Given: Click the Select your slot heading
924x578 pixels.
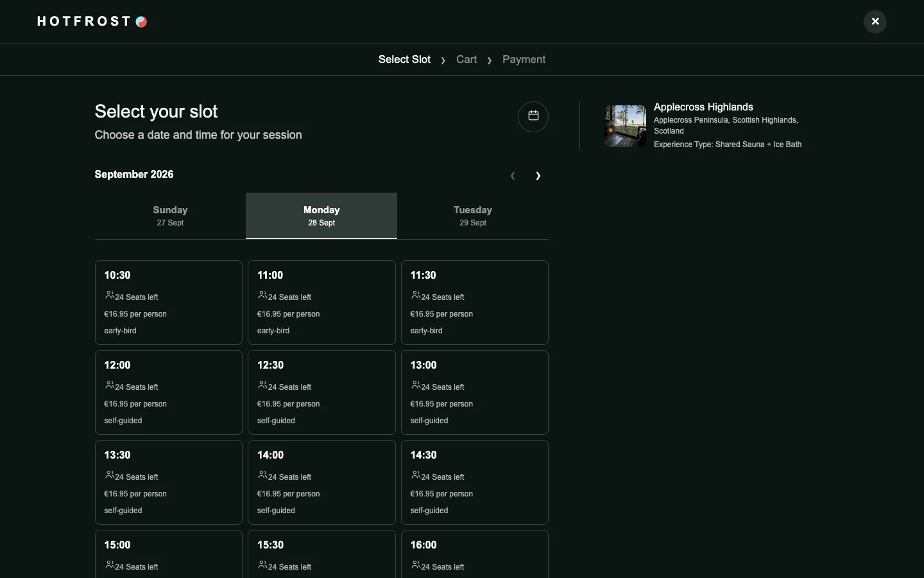Looking at the screenshot, I should (156, 112).
